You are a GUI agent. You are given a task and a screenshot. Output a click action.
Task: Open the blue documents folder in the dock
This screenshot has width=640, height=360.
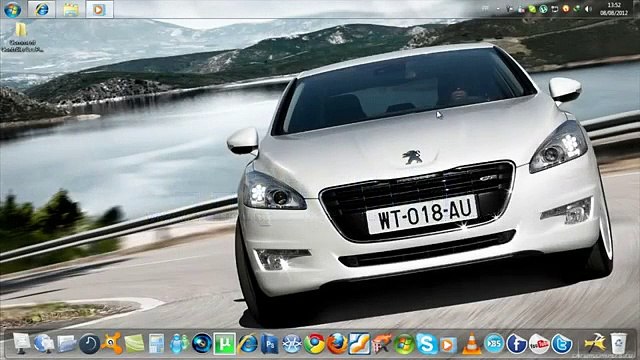[66, 344]
